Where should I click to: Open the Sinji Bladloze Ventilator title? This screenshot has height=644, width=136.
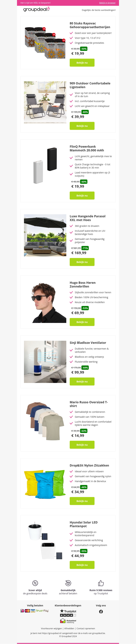tap(88, 342)
